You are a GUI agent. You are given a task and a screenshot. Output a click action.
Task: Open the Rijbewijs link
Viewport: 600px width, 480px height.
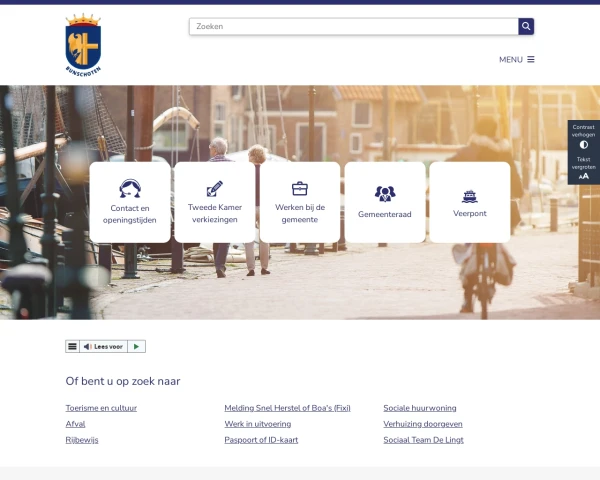[x=82, y=440]
